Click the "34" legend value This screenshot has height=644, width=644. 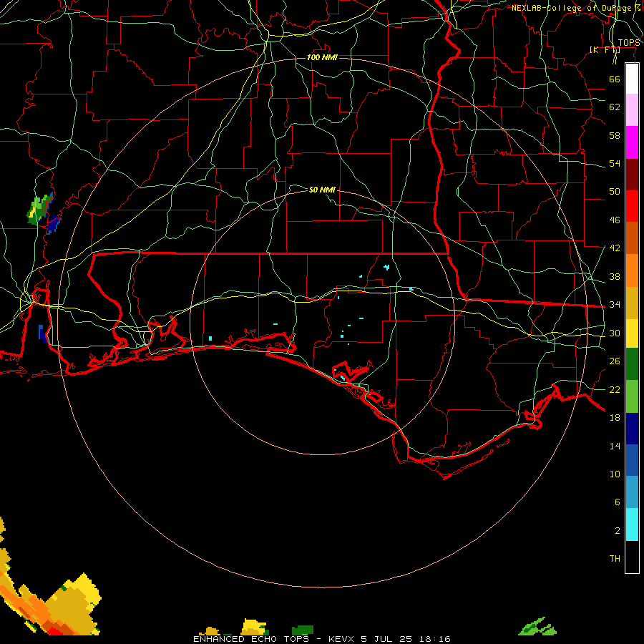(x=615, y=305)
